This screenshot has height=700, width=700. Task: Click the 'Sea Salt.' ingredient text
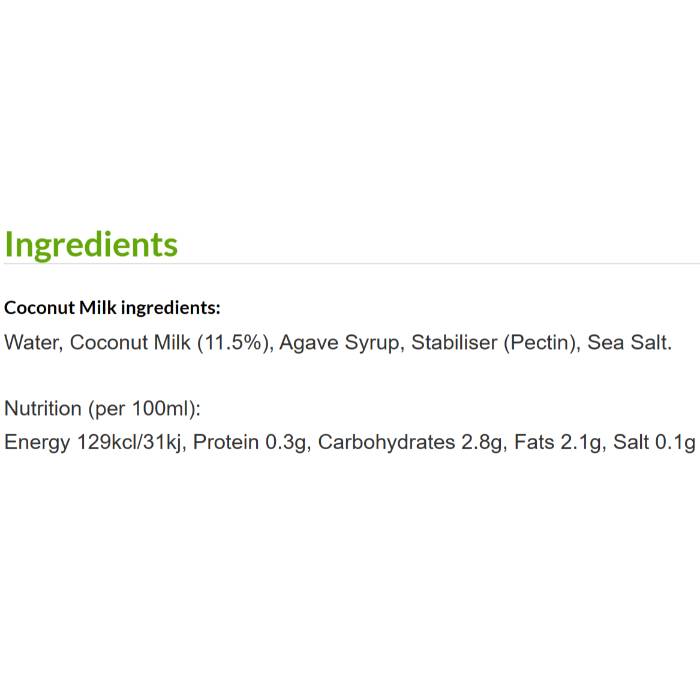pyautogui.click(x=630, y=343)
